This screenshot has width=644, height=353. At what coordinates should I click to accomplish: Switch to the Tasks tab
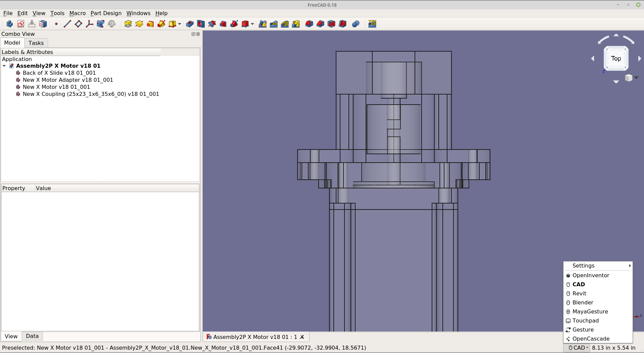[x=36, y=43]
